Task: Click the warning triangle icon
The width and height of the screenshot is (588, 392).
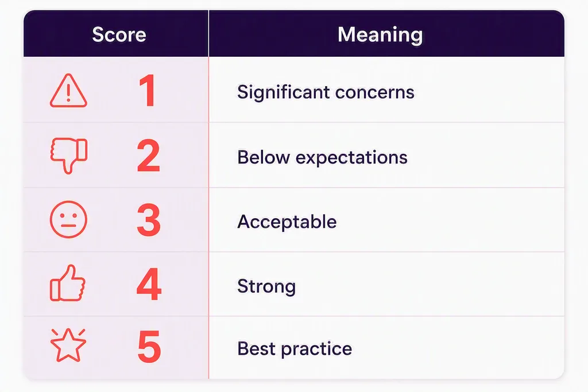Action: pyautogui.click(x=69, y=91)
